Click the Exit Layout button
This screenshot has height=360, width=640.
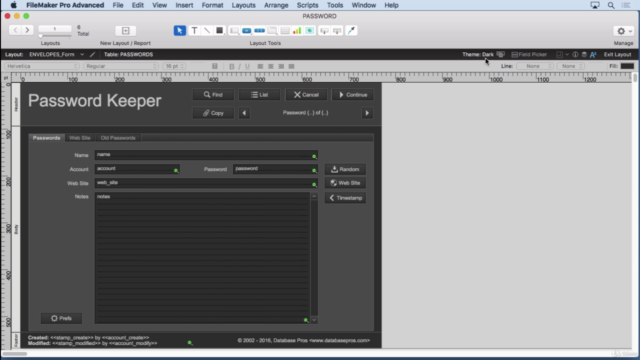click(617, 54)
